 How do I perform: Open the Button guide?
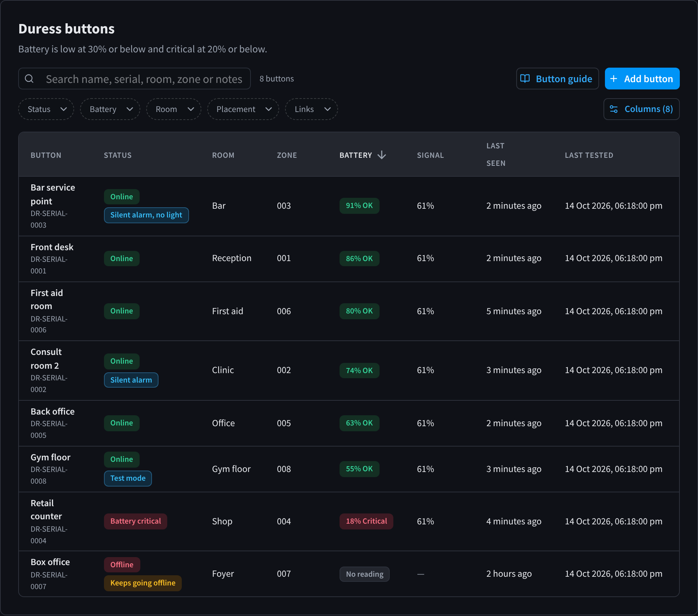[557, 79]
